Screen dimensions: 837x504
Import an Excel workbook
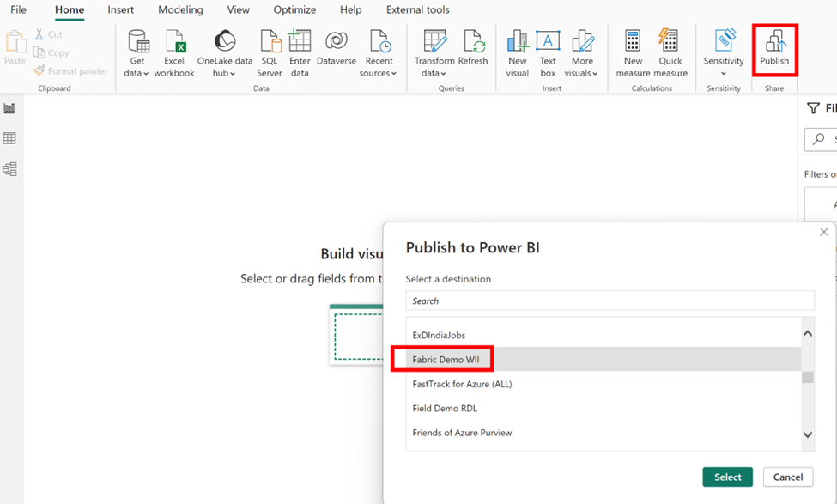(x=174, y=53)
